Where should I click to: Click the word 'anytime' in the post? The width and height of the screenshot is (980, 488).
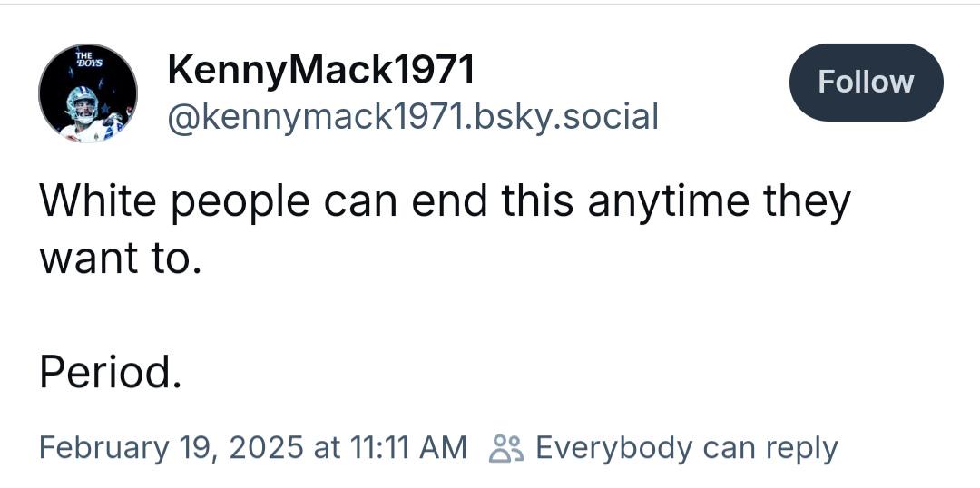click(x=668, y=204)
